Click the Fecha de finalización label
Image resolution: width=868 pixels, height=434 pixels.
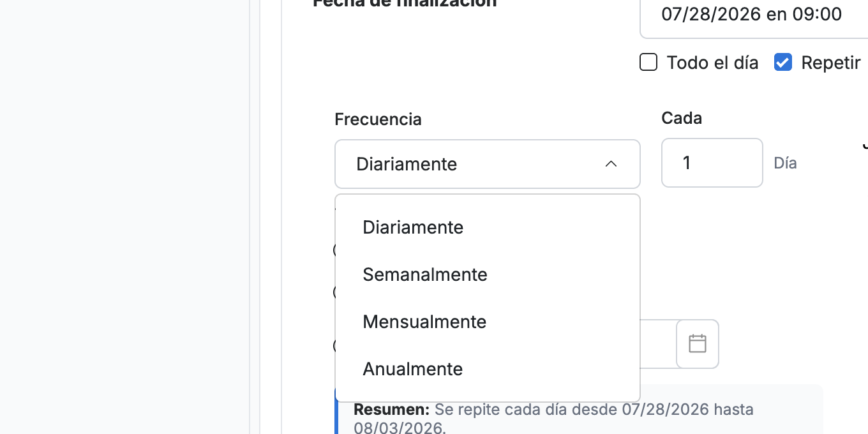click(405, 3)
